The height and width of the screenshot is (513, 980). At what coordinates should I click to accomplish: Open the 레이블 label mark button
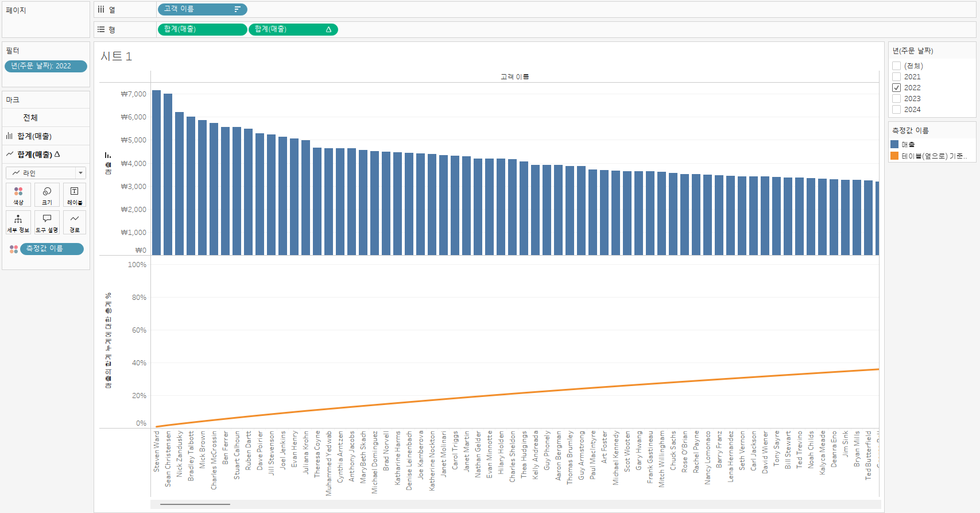click(75, 195)
